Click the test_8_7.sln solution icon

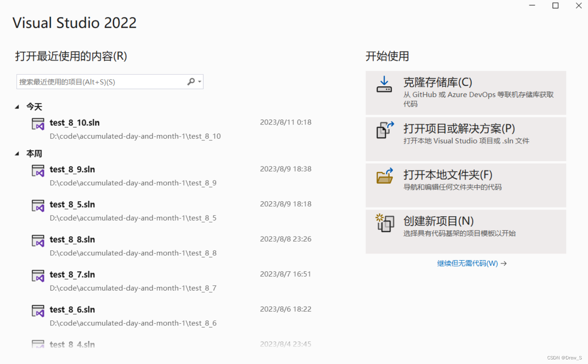(38, 276)
